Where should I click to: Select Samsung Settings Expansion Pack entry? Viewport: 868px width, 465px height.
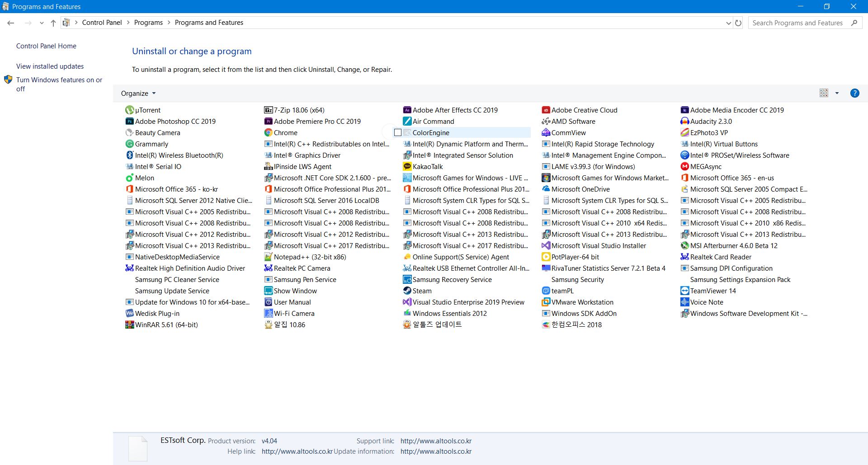tap(740, 279)
